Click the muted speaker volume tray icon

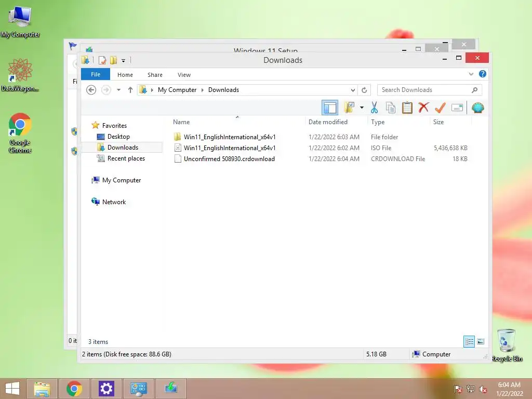click(x=483, y=389)
